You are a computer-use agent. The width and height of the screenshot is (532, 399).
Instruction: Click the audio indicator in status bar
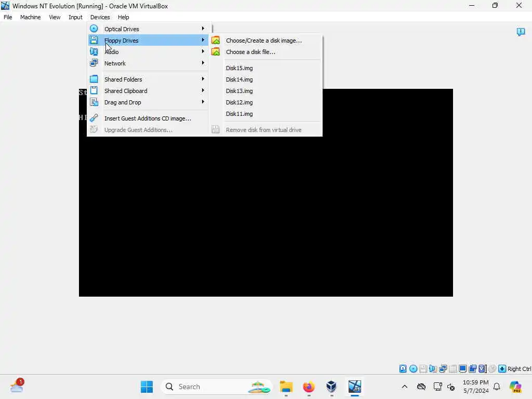pos(433,369)
